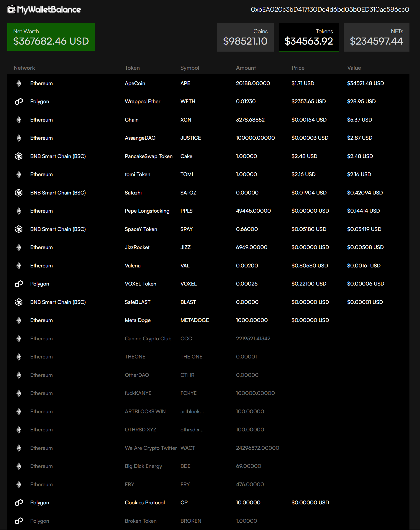Viewport: 420px width, 530px height.
Task: Click the Ethereum icon in We Are Crypto Twitter row
Action: click(x=19, y=448)
